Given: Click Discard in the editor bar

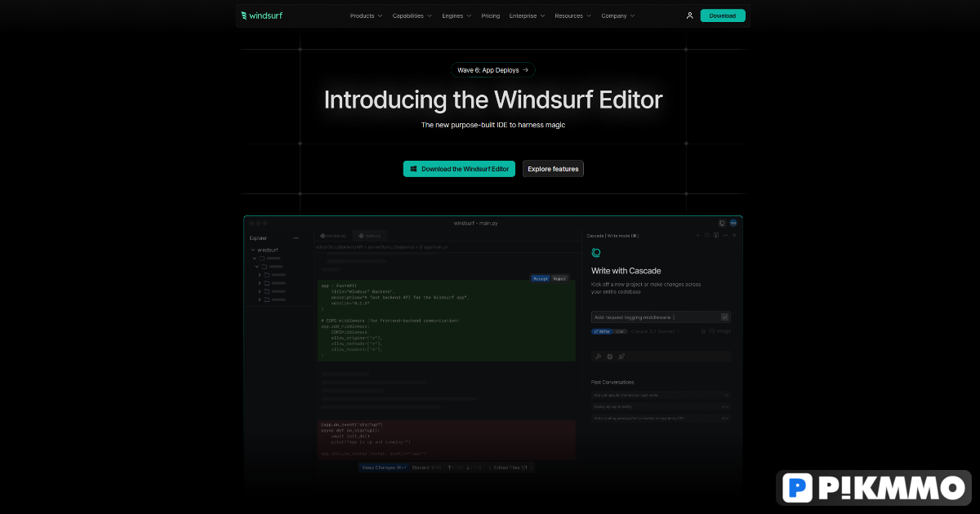Looking at the screenshot, I should pyautogui.click(x=426, y=467).
